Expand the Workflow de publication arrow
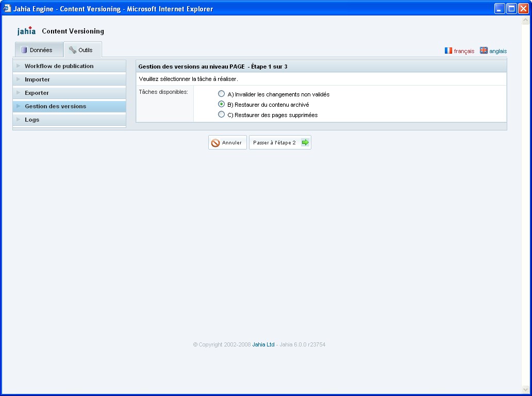Image resolution: width=532 pixels, height=396 pixels. [19, 66]
